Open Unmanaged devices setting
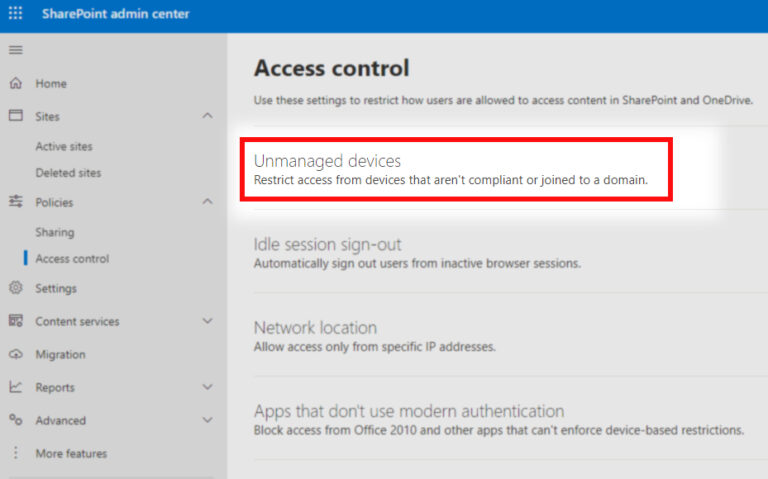This screenshot has width=768, height=479. [327, 161]
